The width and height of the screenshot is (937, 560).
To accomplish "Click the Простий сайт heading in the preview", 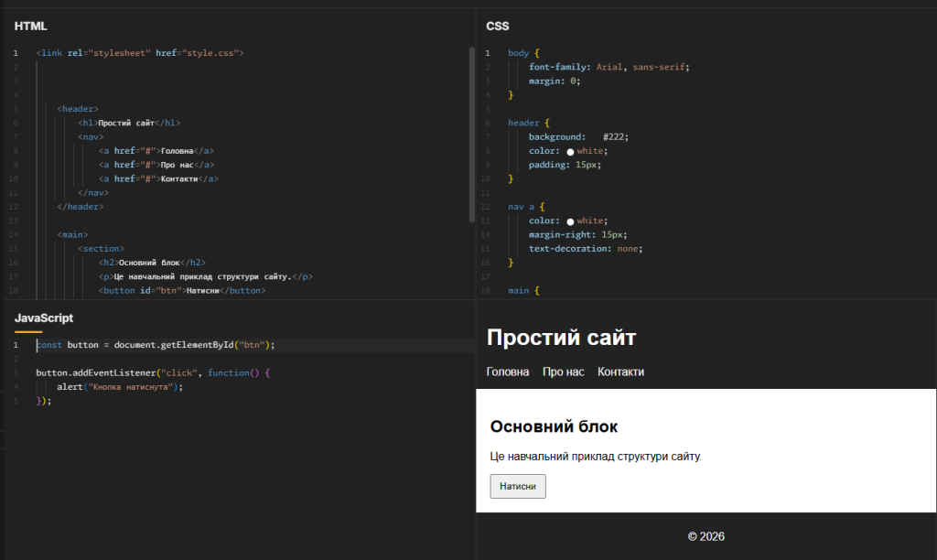I will click(561, 338).
